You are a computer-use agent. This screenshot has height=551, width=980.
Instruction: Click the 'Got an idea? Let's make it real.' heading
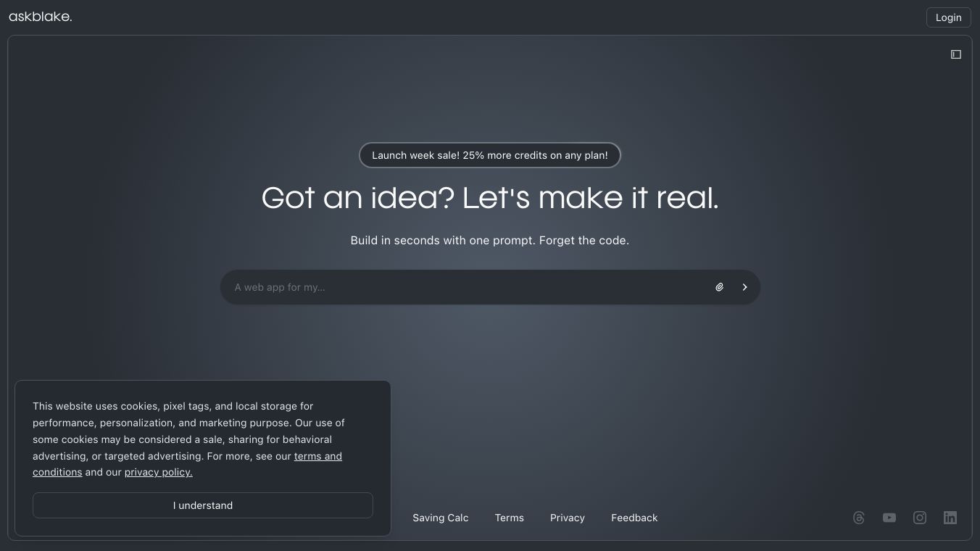pyautogui.click(x=490, y=197)
